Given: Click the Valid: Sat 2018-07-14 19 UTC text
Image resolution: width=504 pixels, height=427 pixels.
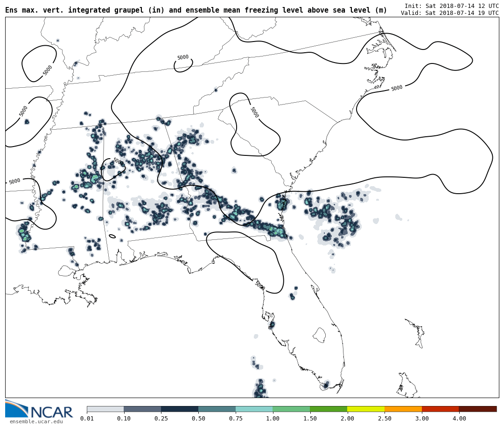Looking at the screenshot, I should click(x=450, y=13).
